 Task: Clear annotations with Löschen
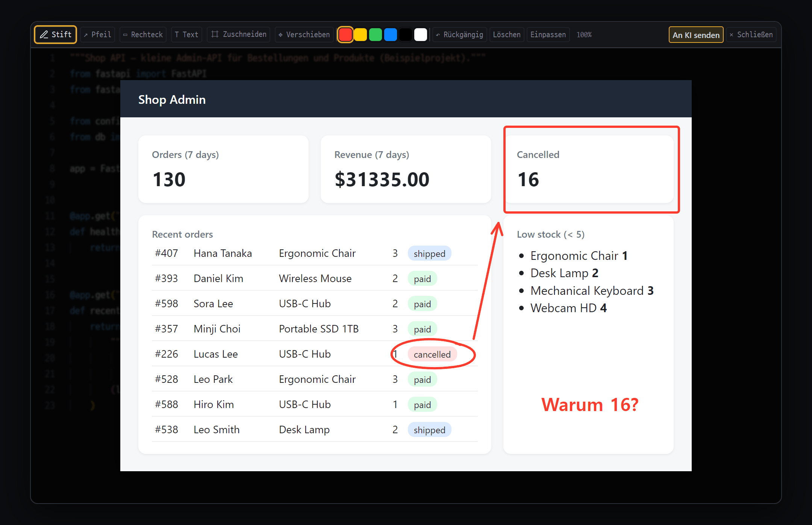tap(507, 35)
